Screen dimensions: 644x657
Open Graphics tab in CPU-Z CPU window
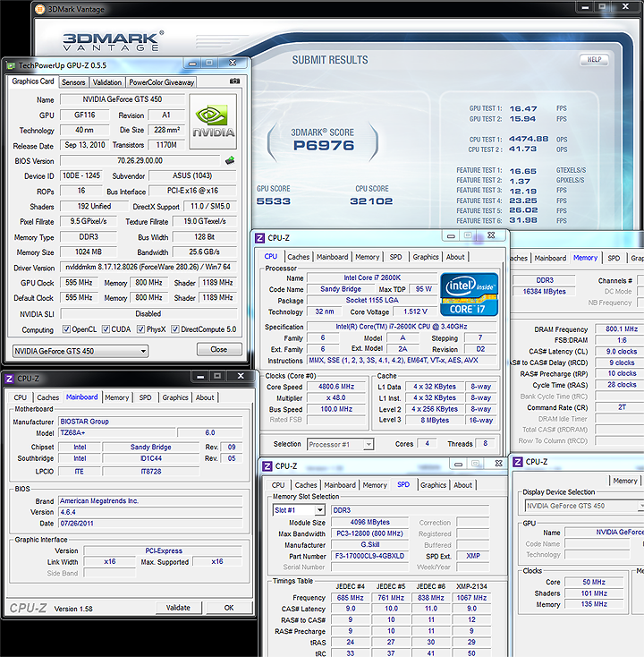click(426, 257)
